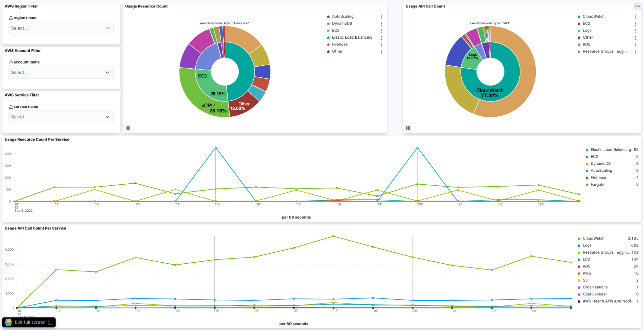The width and height of the screenshot is (644, 330).
Task: Toggle Organizations series in API line chart legend
Action: 595,287
